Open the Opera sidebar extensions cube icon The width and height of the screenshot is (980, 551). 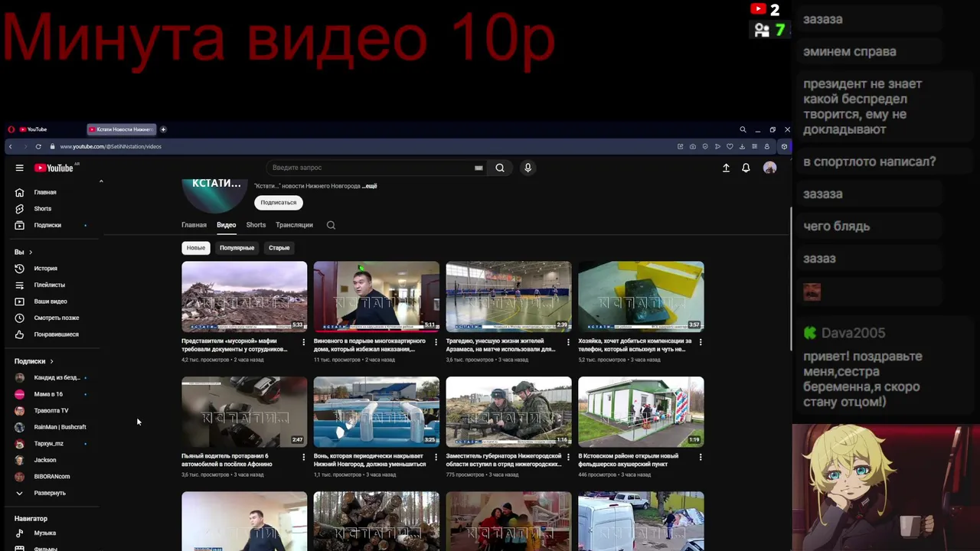coord(784,146)
